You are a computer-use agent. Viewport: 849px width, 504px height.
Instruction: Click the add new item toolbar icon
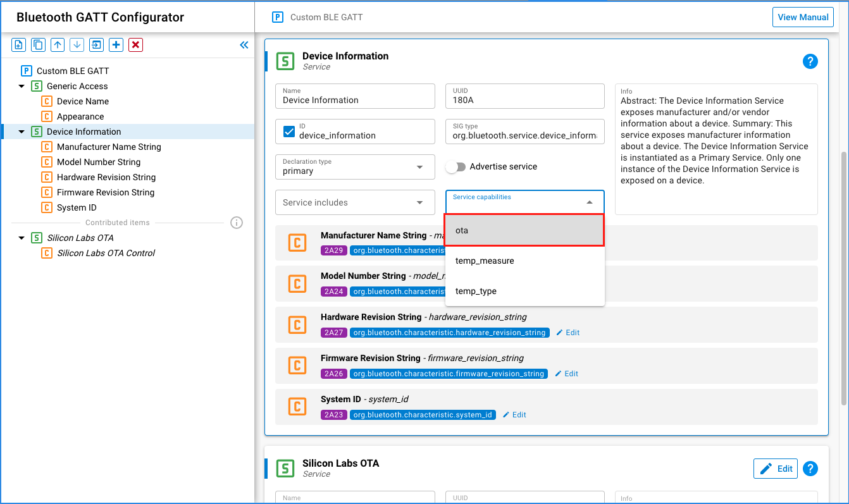(x=19, y=45)
